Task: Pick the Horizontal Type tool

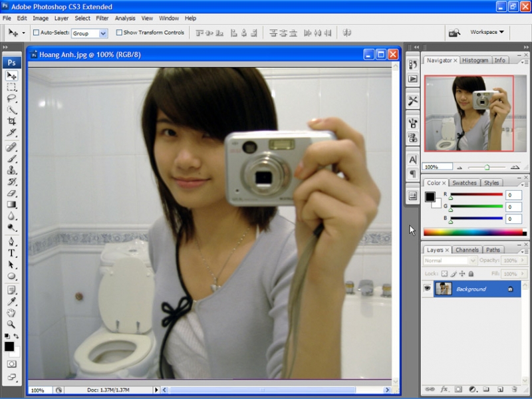Action: (11, 253)
